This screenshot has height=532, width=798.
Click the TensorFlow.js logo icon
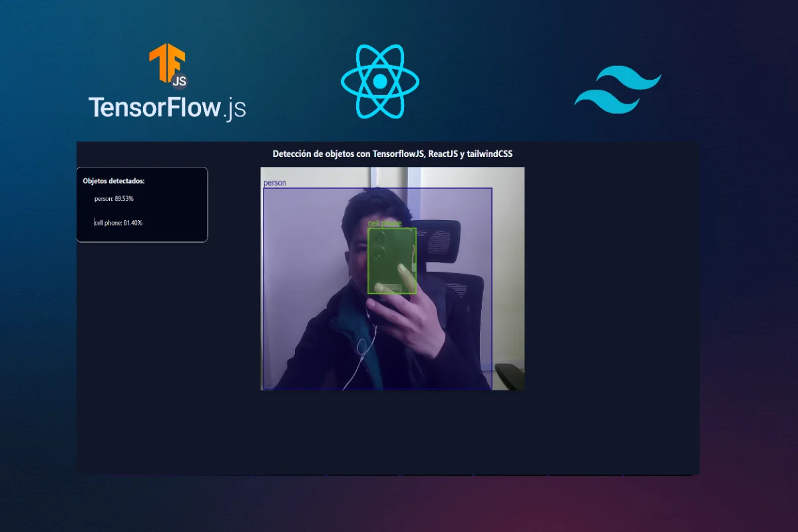(x=168, y=66)
